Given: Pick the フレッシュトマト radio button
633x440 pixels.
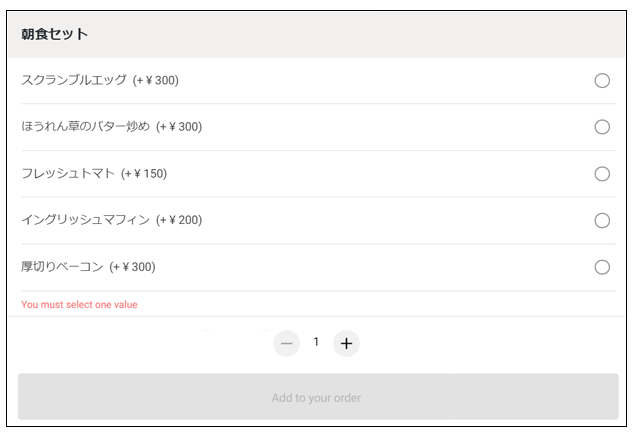Looking at the screenshot, I should tap(602, 174).
